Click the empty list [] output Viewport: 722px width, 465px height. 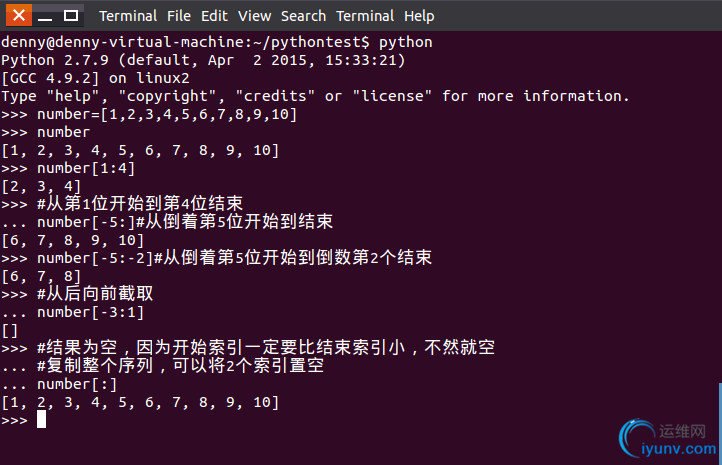(x=10, y=330)
